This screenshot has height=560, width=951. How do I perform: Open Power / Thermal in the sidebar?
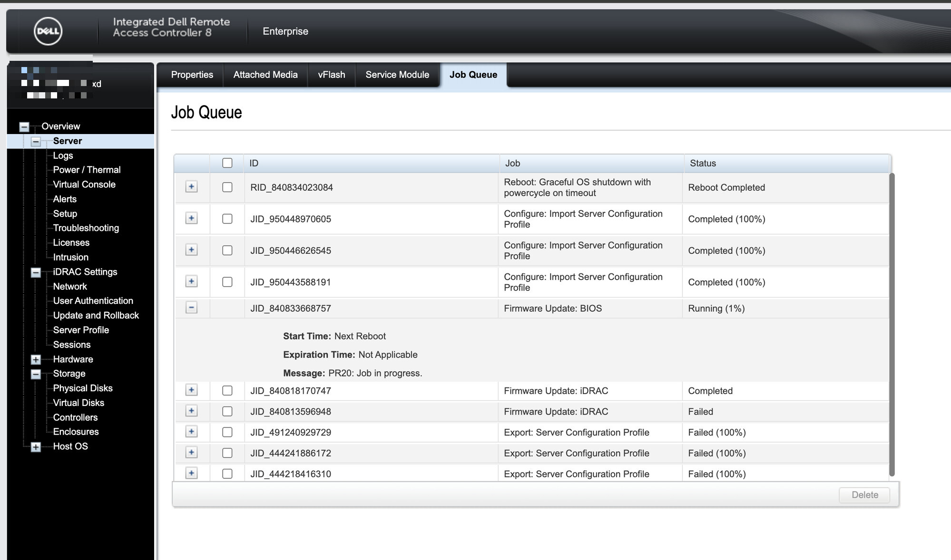[x=87, y=170]
